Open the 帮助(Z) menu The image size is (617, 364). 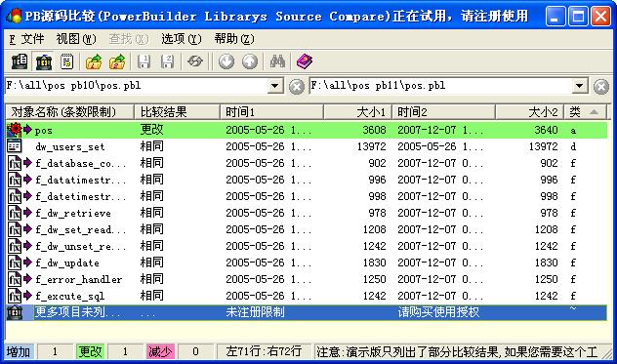234,39
